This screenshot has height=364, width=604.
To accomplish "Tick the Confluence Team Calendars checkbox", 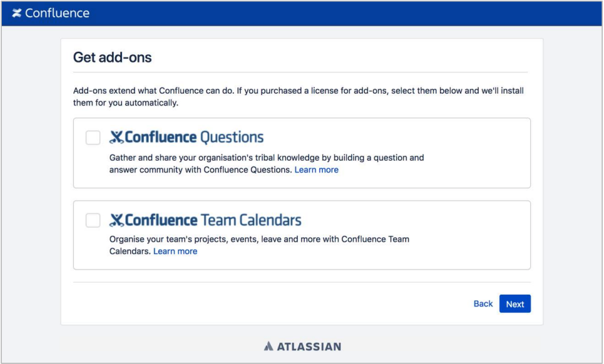I will (x=93, y=220).
